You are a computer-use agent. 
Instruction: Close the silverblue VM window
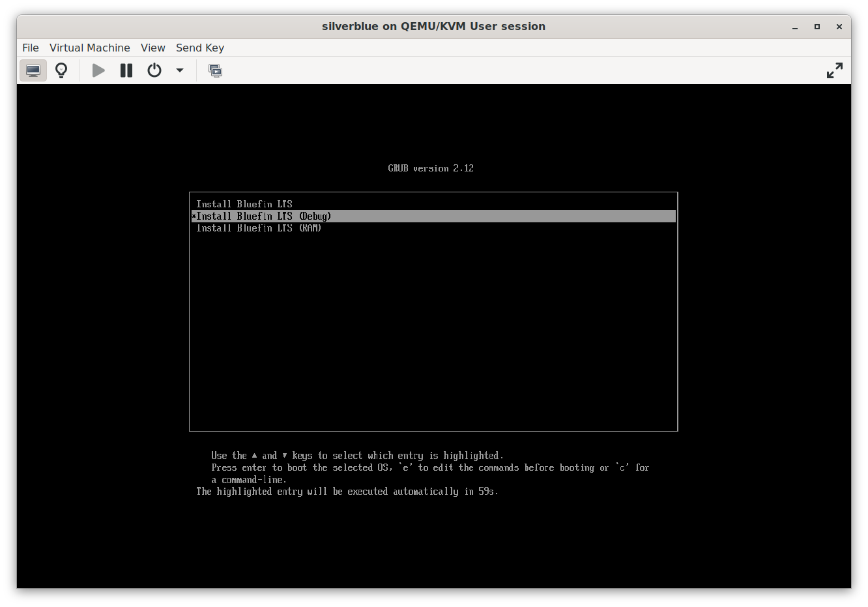point(839,27)
